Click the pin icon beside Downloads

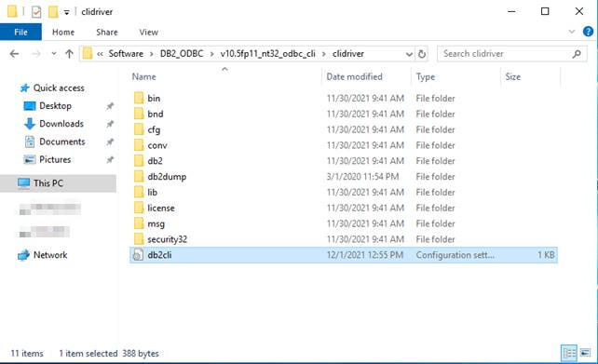(110, 124)
